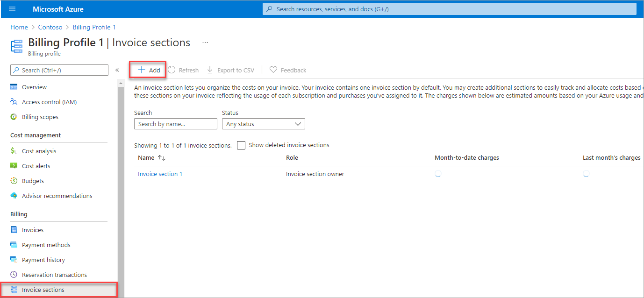This screenshot has width=644, height=298.
Task: Open the hamburger portal menu
Action: point(12,9)
